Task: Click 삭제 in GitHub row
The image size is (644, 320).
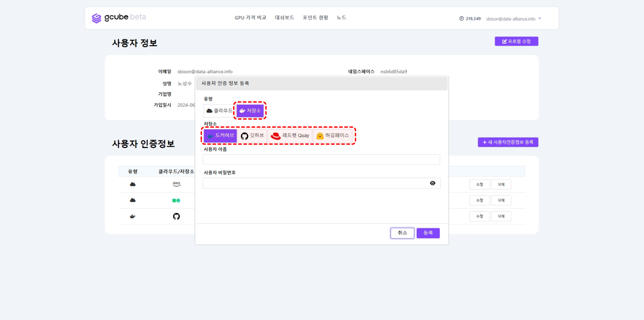Action: point(501,216)
